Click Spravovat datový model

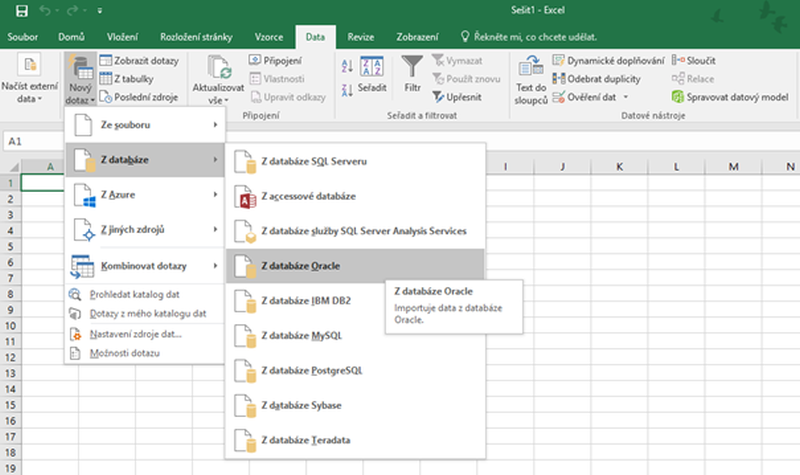coord(730,97)
